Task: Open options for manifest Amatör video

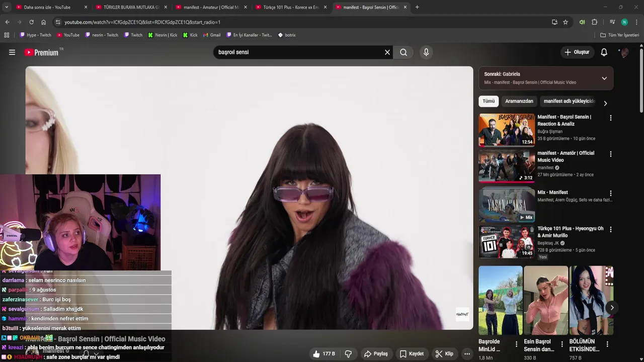Action: [x=611, y=154]
